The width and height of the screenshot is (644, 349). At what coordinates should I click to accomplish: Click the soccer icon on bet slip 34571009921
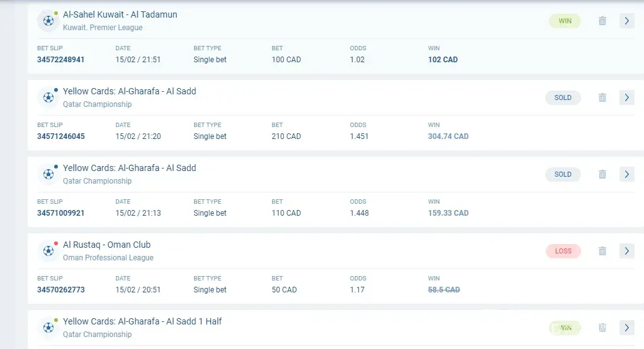click(x=48, y=174)
